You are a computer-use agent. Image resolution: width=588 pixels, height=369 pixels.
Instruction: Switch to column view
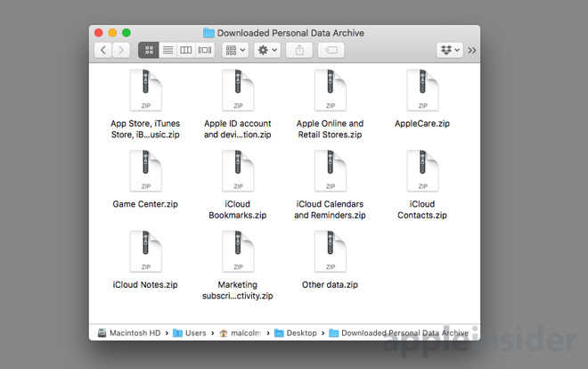pyautogui.click(x=186, y=50)
